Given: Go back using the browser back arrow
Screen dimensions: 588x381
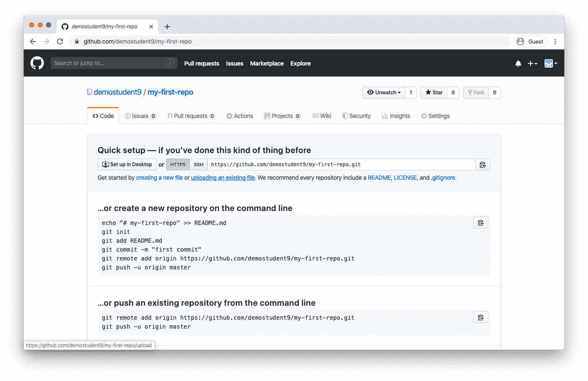Looking at the screenshot, I should pos(33,41).
